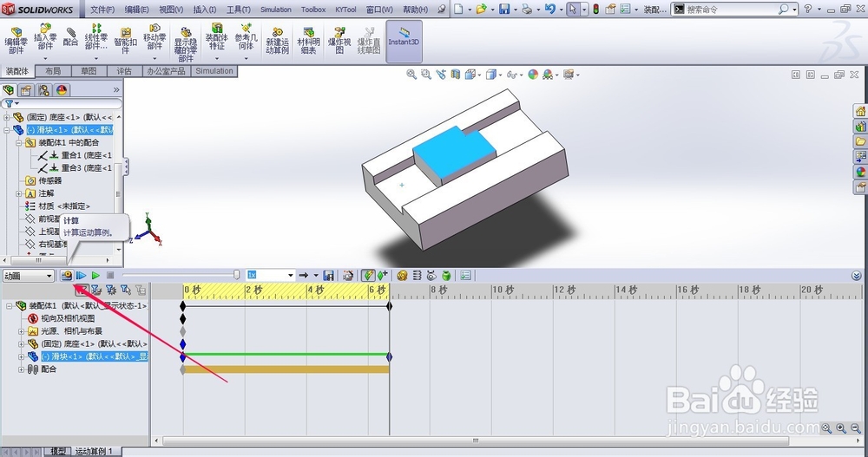The image size is (868, 457).
Task: Click the ConfigurationManager tab icon
Action: pyautogui.click(x=43, y=90)
